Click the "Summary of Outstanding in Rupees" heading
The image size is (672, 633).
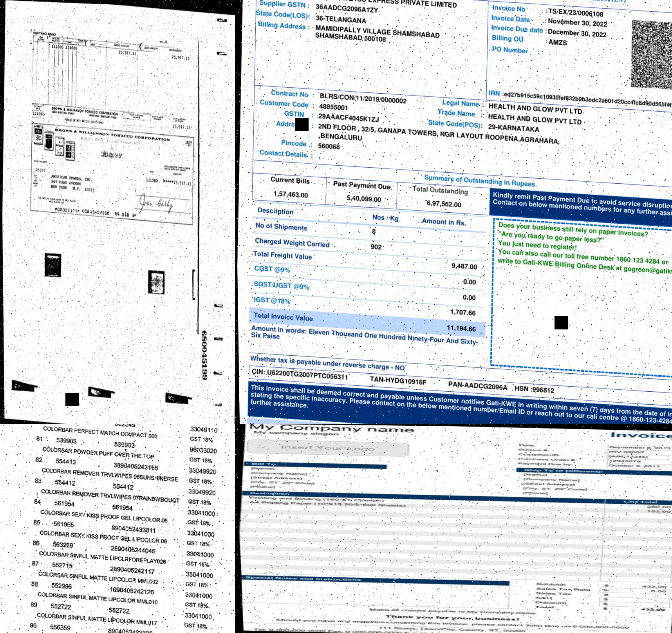pyautogui.click(x=479, y=181)
